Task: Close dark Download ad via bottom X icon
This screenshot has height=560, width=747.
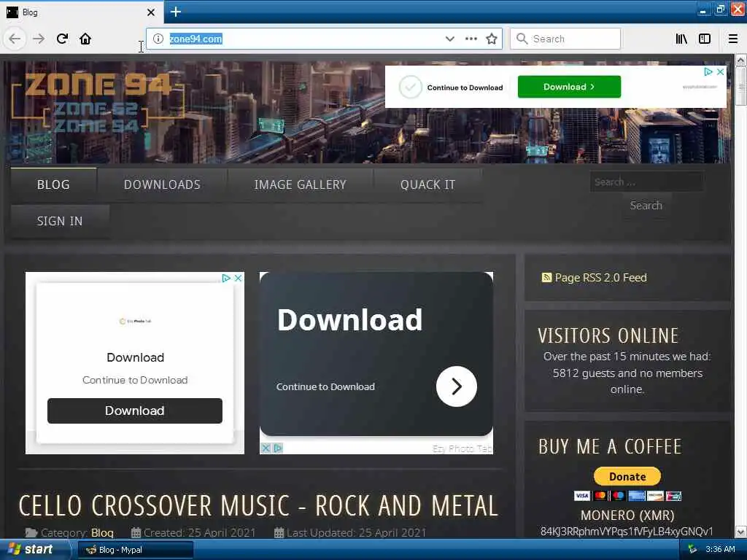Action: coord(266,448)
